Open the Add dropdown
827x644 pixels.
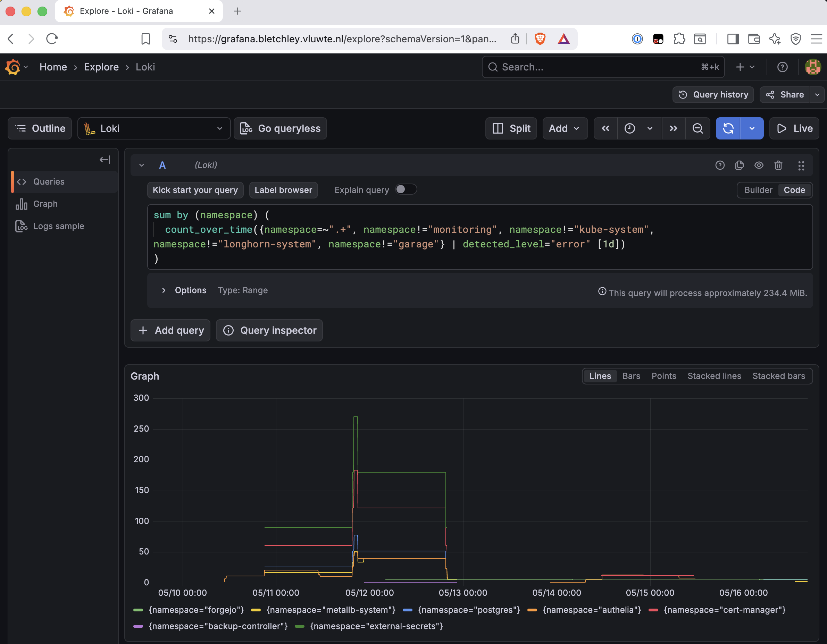pos(565,128)
